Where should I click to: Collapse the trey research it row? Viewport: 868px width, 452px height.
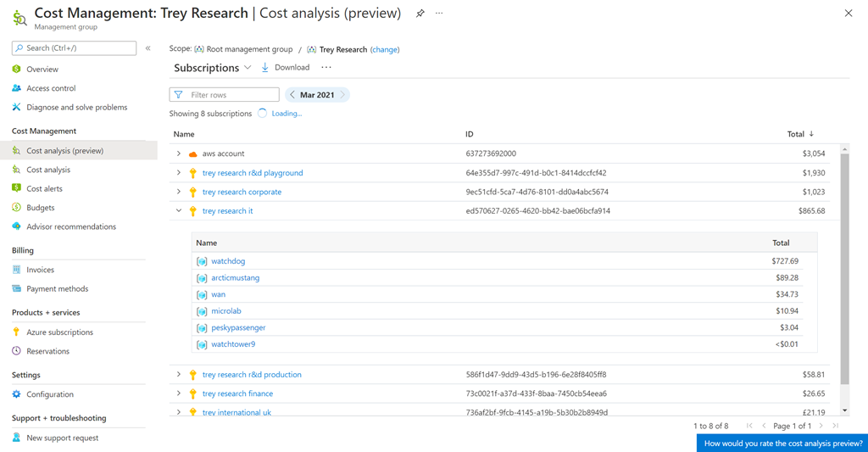tap(178, 210)
